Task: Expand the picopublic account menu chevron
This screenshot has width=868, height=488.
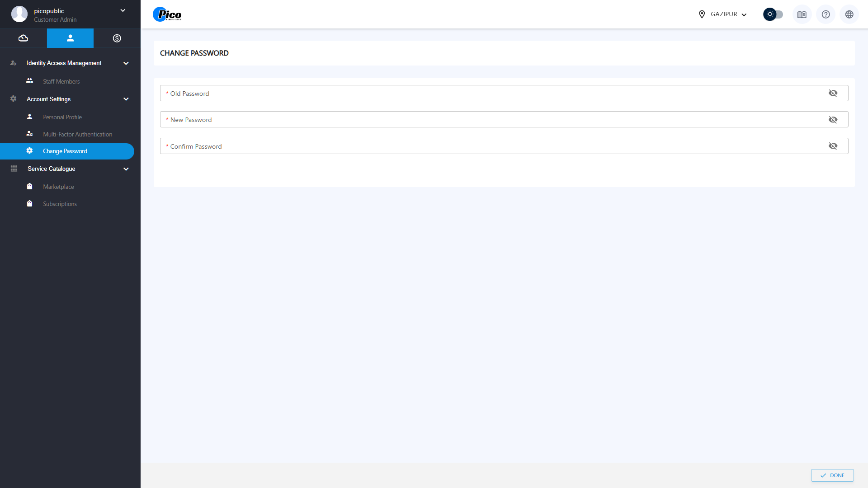Action: 123,10
